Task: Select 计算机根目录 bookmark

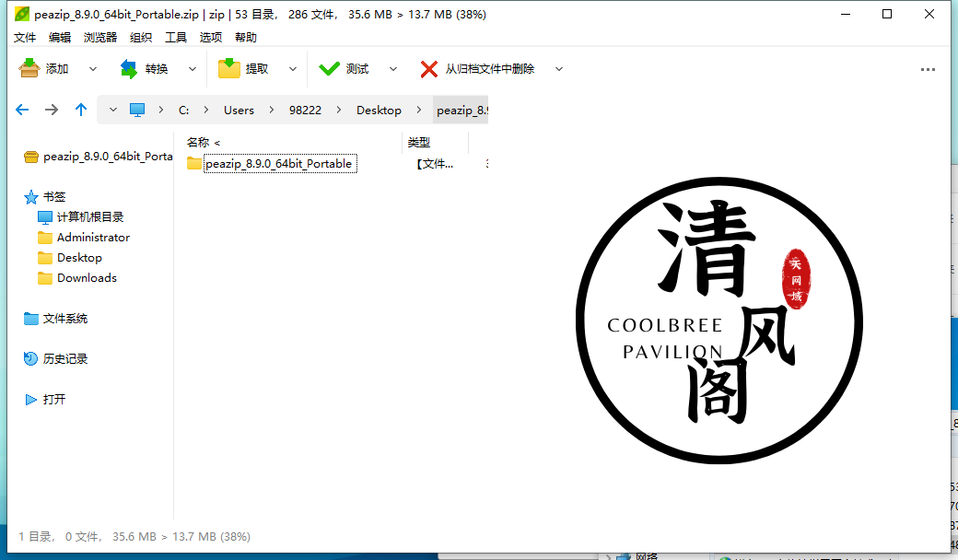Action: coord(90,216)
